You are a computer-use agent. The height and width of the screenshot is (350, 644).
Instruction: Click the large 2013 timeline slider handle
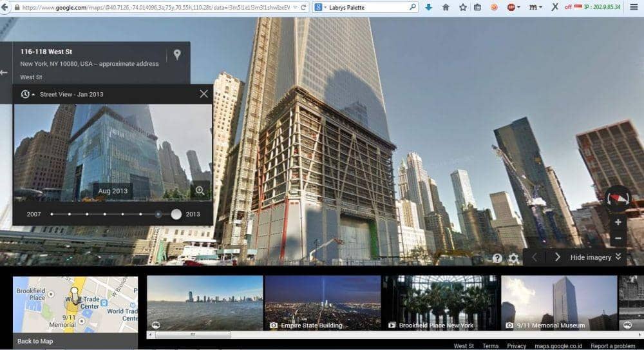pos(176,214)
